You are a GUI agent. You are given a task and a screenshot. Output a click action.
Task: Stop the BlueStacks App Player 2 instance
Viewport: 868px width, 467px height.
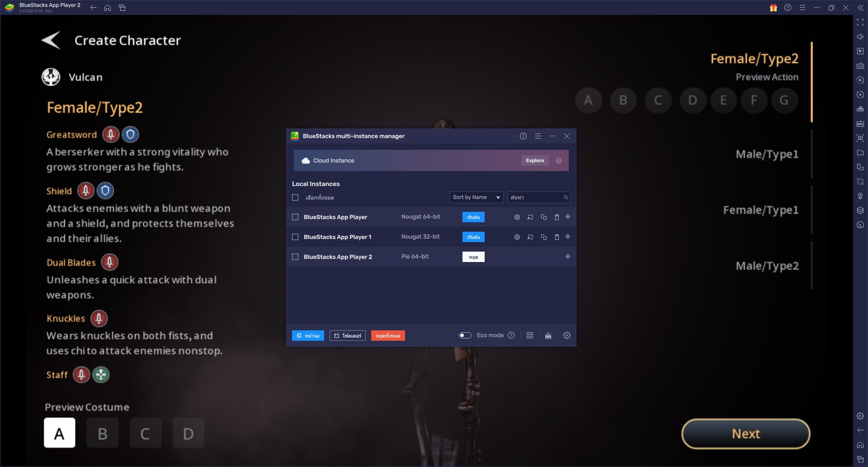[473, 257]
